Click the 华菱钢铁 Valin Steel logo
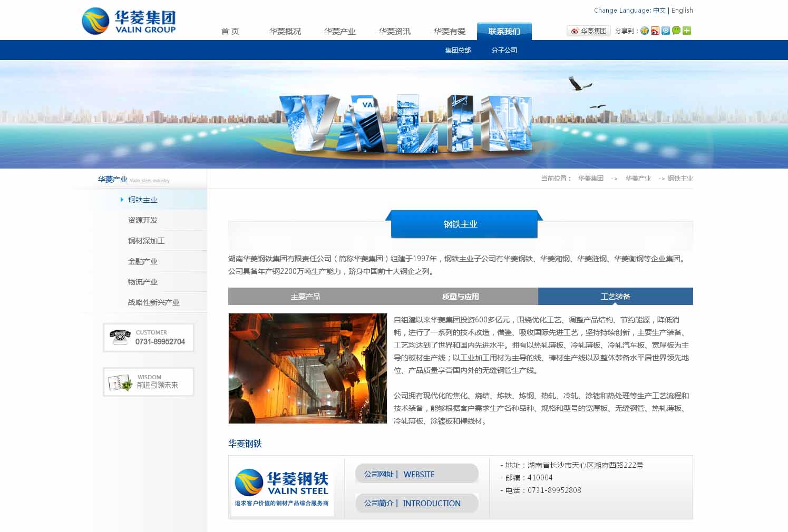Screen dimensions: 788x532 [282, 487]
